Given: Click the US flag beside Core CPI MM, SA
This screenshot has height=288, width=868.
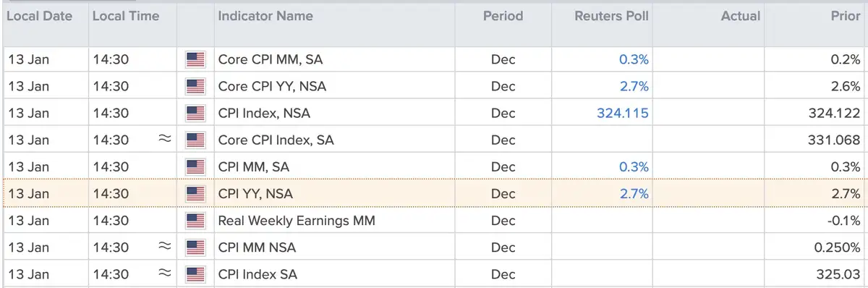Looking at the screenshot, I should 195,59.
